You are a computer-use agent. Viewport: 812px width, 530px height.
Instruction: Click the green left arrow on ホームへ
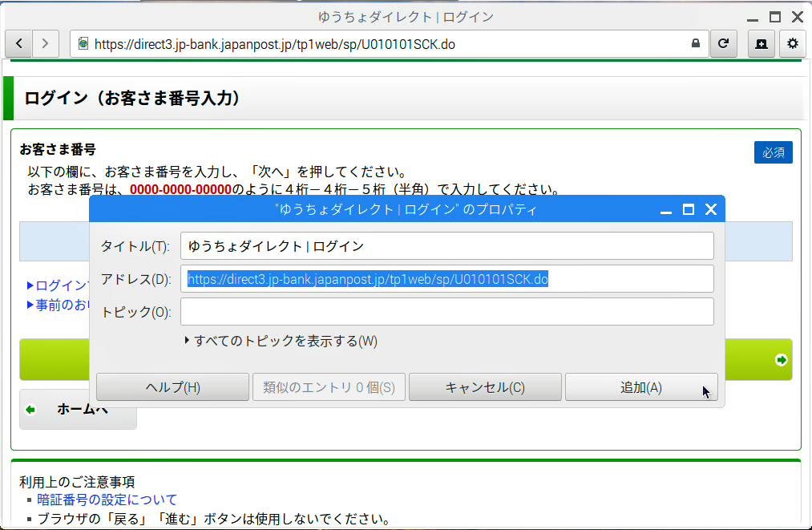[30, 410]
